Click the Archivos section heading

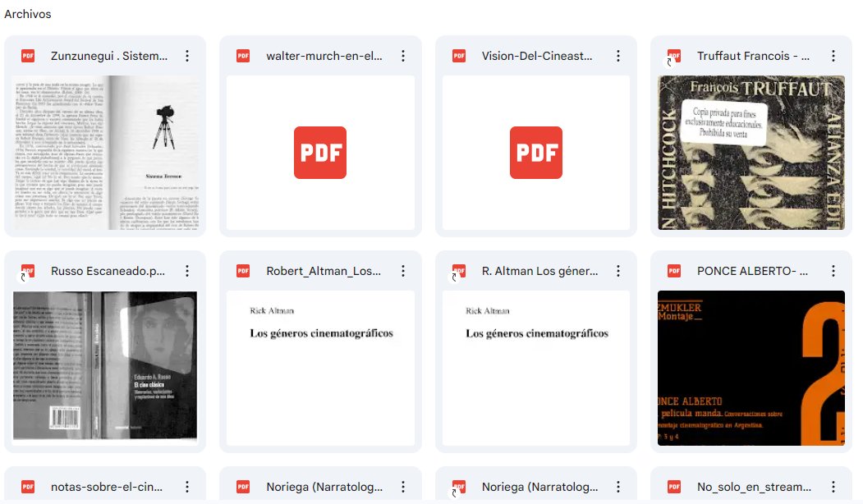(x=28, y=14)
